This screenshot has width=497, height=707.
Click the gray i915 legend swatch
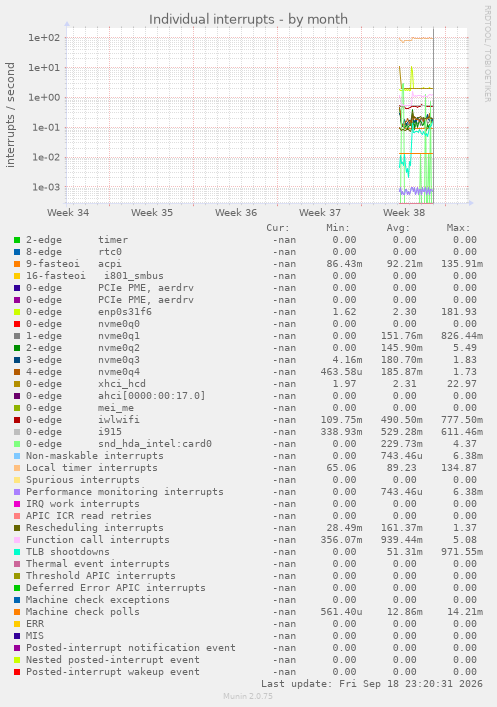[x=17, y=432]
